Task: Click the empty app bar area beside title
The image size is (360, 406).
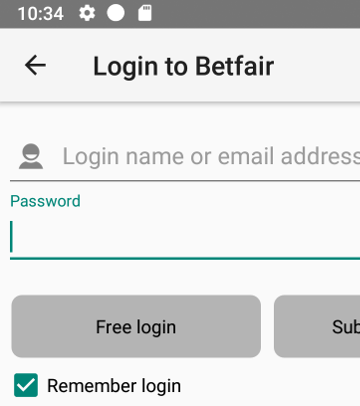Action: pos(317,65)
